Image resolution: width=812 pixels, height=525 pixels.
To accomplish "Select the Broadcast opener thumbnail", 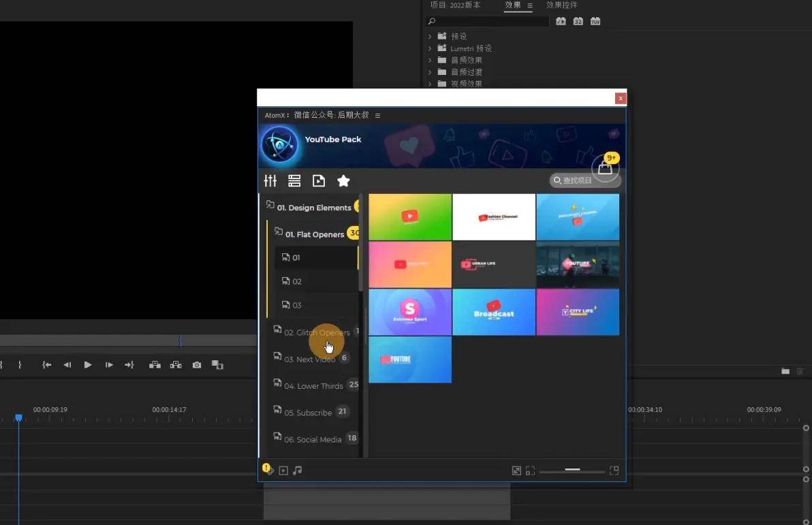I will pyautogui.click(x=494, y=312).
